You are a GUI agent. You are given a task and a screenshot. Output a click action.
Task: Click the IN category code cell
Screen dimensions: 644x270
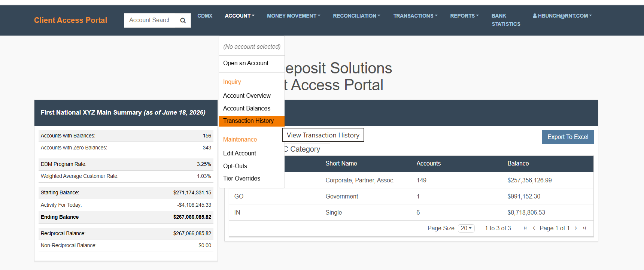(237, 213)
